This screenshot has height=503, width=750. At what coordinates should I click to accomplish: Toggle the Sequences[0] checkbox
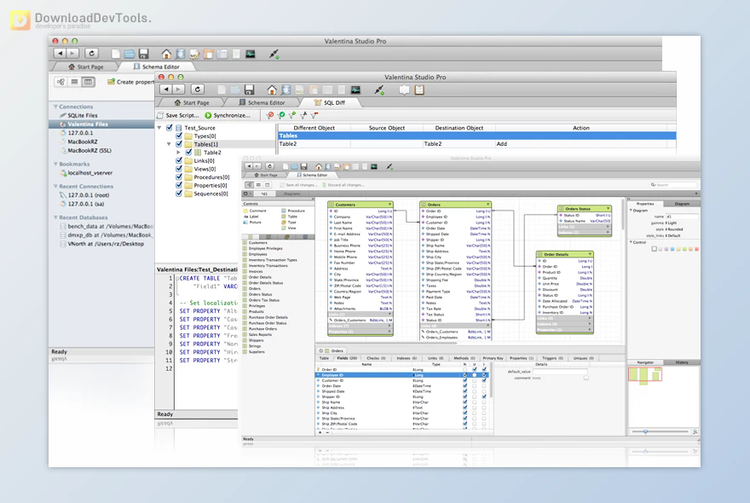(x=179, y=193)
